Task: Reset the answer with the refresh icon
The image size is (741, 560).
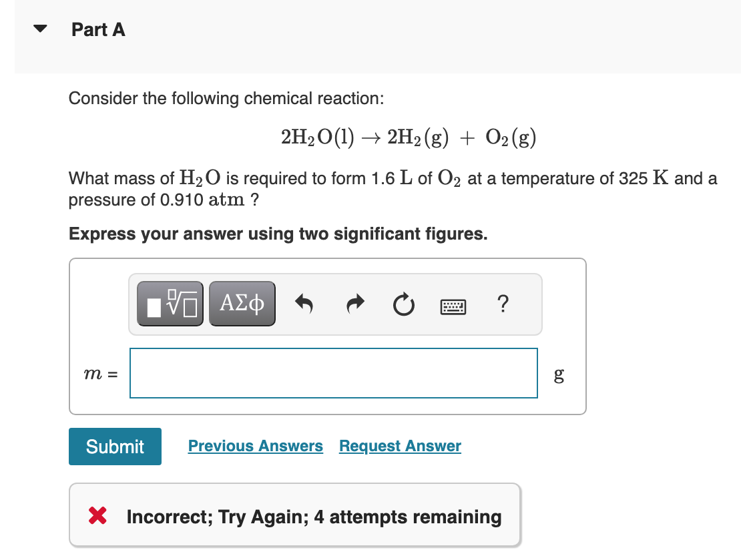Action: click(403, 304)
